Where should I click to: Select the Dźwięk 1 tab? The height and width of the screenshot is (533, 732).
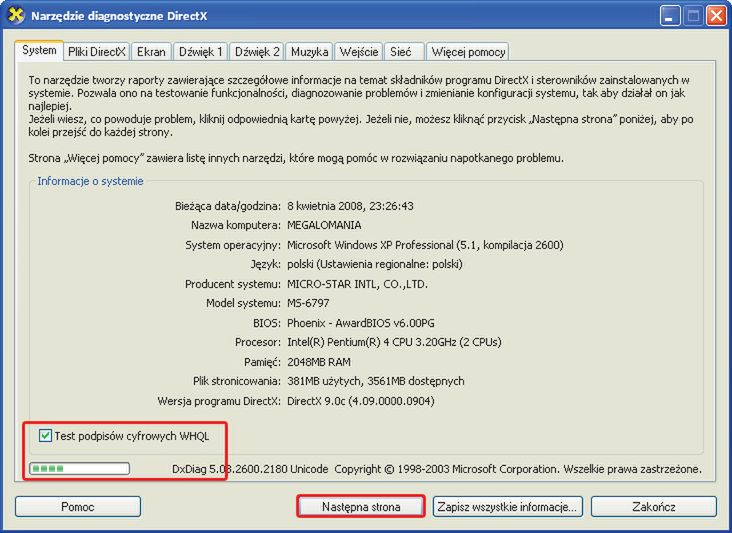pyautogui.click(x=201, y=52)
